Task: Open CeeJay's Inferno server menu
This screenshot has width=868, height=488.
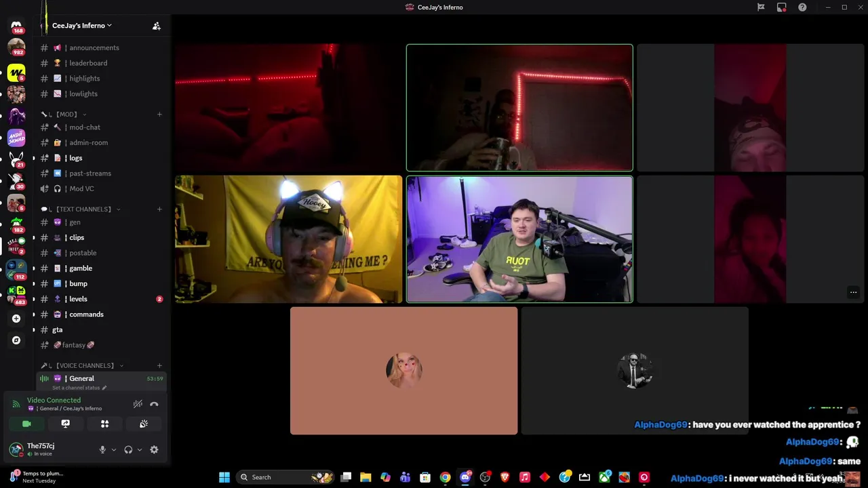Action: 82,26
